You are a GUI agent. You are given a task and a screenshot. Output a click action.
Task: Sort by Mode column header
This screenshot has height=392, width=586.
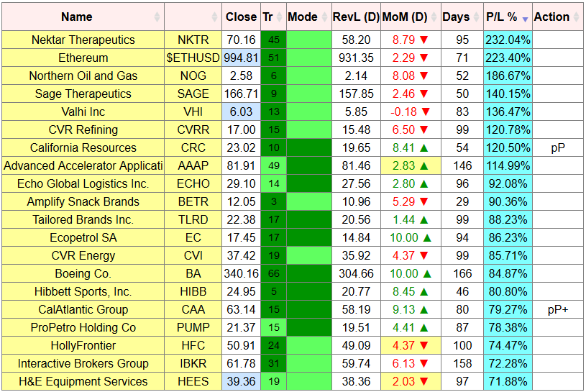[x=308, y=17]
